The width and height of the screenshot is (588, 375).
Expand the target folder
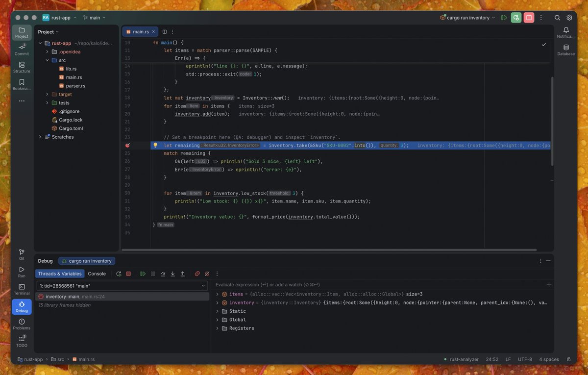click(47, 94)
